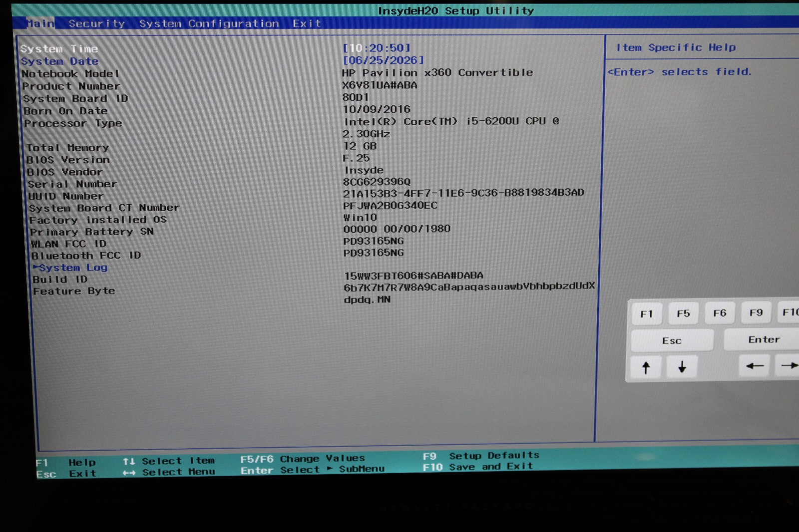Click the UUID Number label
The width and height of the screenshot is (799, 532).
(x=66, y=196)
